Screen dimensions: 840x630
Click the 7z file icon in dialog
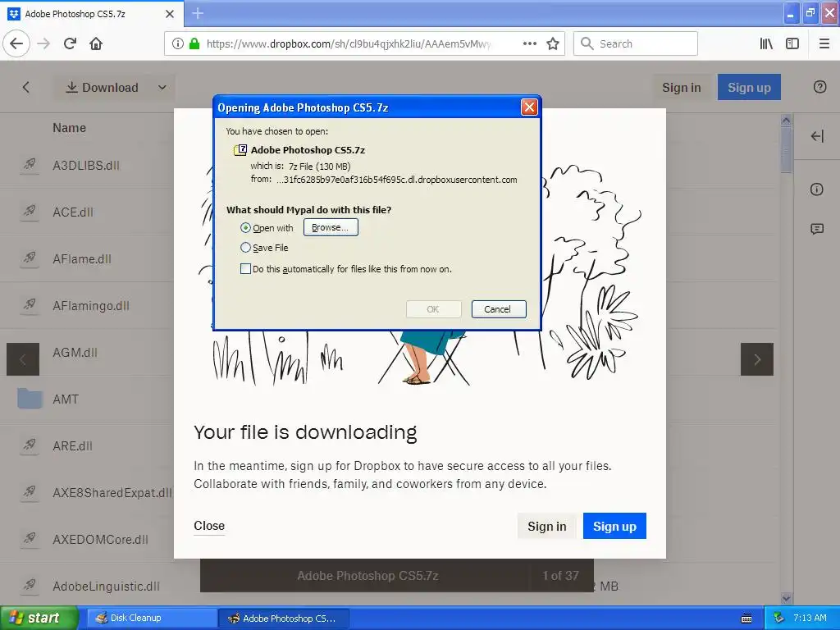[x=240, y=150]
